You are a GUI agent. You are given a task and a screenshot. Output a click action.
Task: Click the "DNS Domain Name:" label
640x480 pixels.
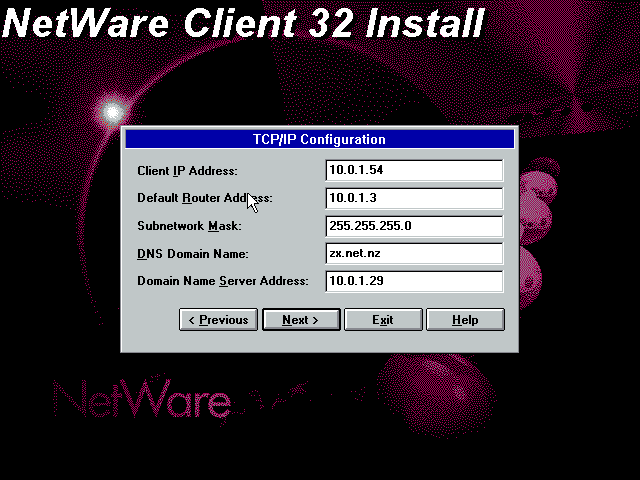point(193,253)
